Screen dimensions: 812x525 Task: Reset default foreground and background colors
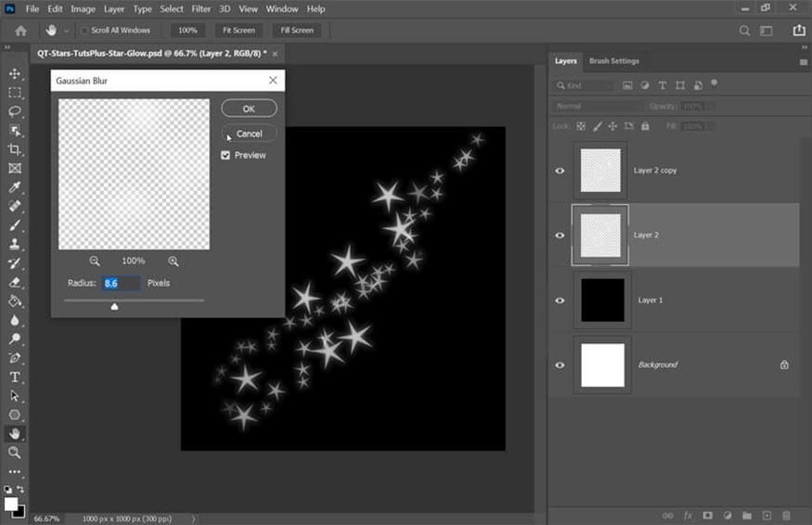(7, 489)
